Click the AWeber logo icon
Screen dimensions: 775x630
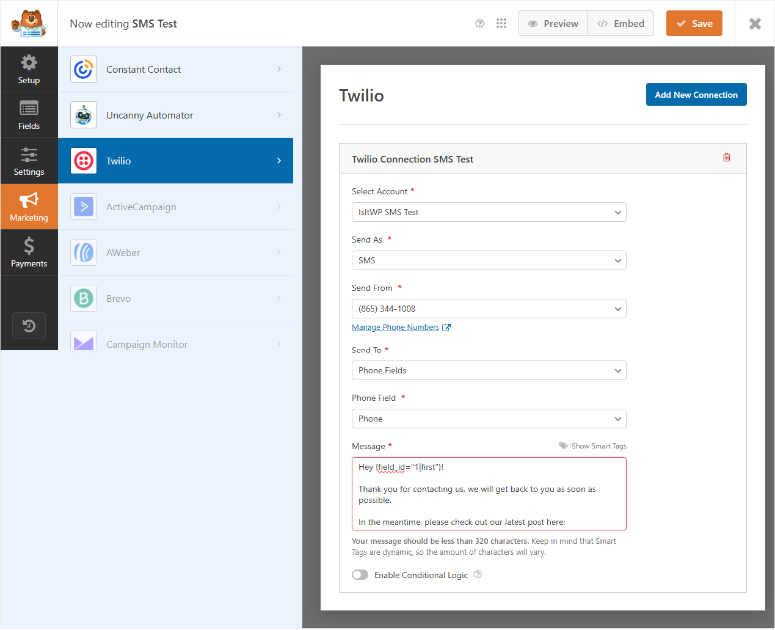coord(83,252)
